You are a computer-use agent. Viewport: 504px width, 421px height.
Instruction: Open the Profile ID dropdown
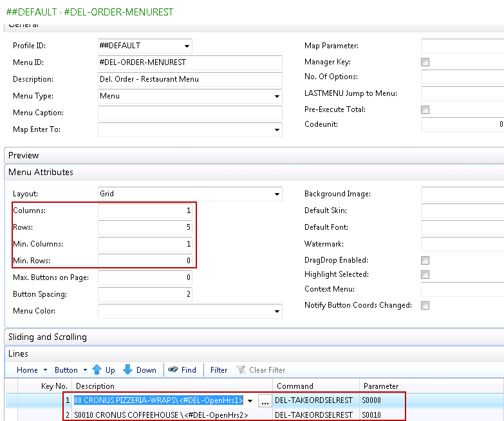(187, 46)
